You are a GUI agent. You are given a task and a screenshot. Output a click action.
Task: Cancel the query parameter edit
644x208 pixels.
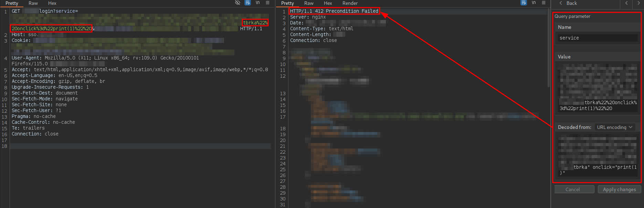click(574, 189)
